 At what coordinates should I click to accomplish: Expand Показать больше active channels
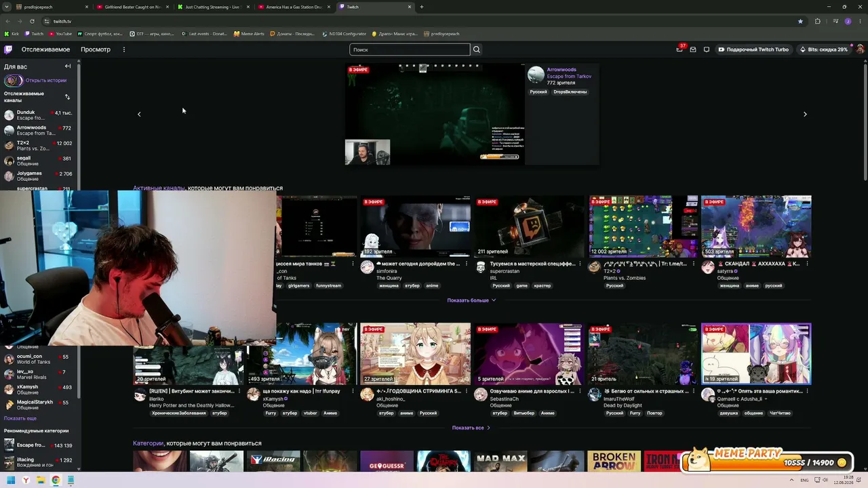click(471, 300)
